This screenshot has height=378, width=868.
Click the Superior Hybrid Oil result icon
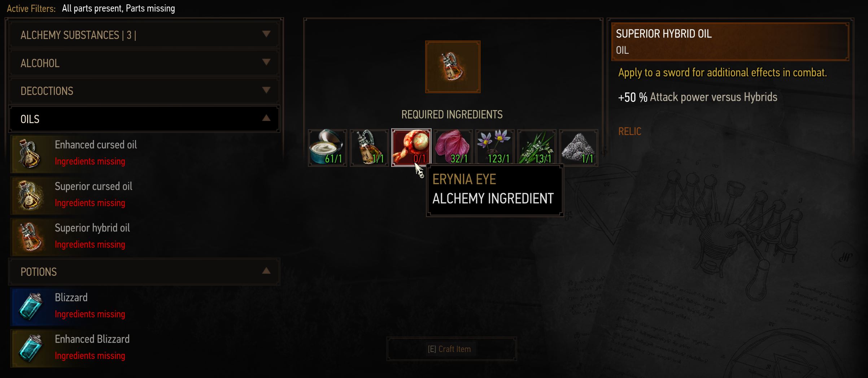[x=453, y=67]
